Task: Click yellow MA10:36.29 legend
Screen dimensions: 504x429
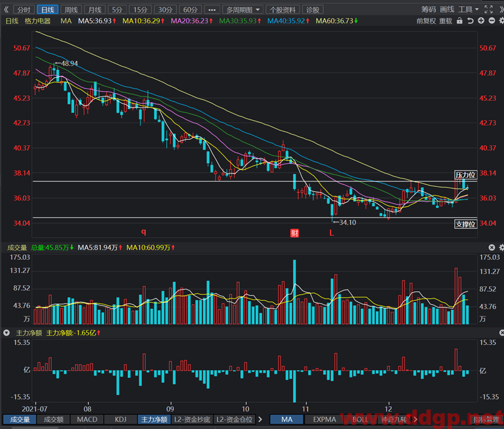Action: 143,21
